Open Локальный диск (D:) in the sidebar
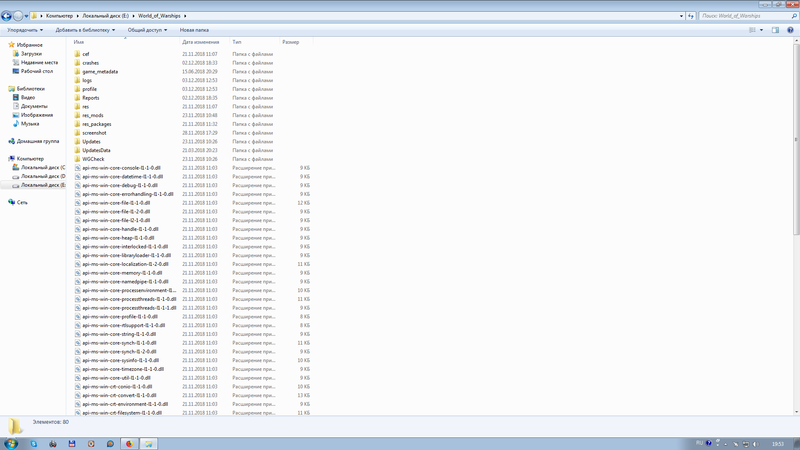 point(43,176)
